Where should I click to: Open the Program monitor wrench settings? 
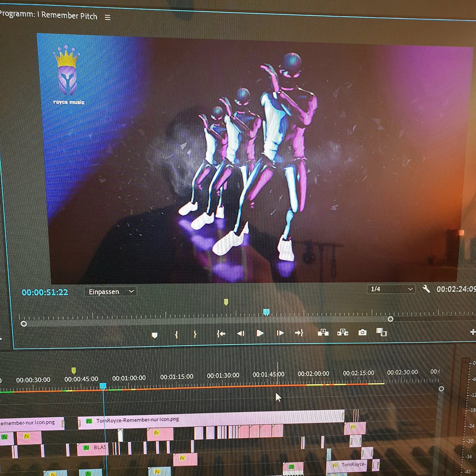click(x=426, y=289)
